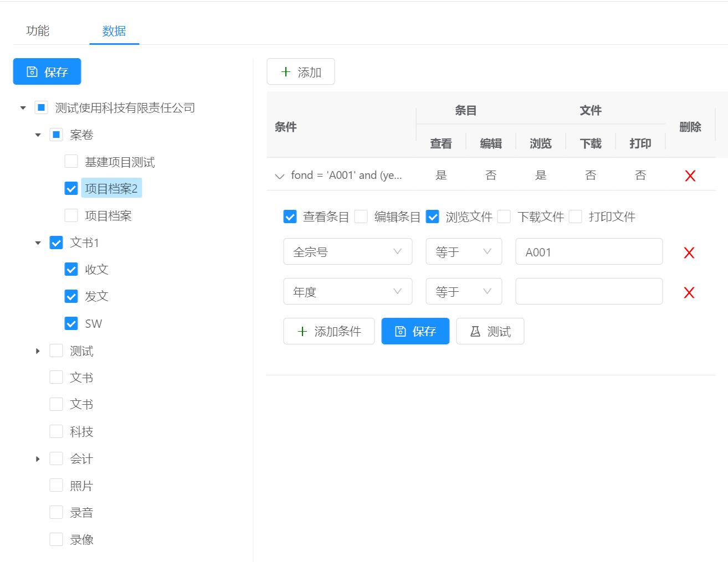728x562 pixels.
Task: Collapse the 案卷 tree node
Action: [x=38, y=135]
